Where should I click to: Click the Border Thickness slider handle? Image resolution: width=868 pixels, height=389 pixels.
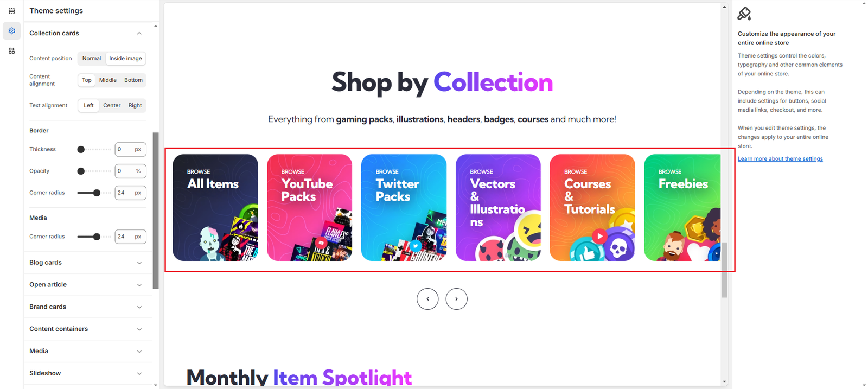(x=81, y=150)
